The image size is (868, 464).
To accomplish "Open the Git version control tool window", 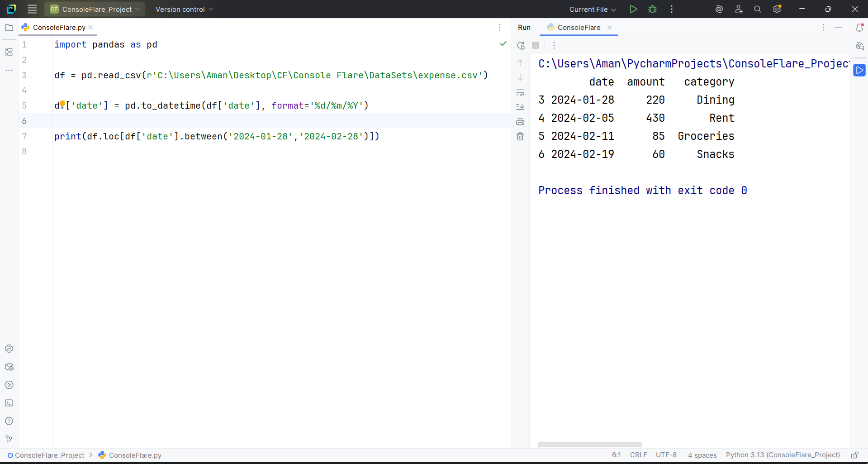I will [x=9, y=439].
